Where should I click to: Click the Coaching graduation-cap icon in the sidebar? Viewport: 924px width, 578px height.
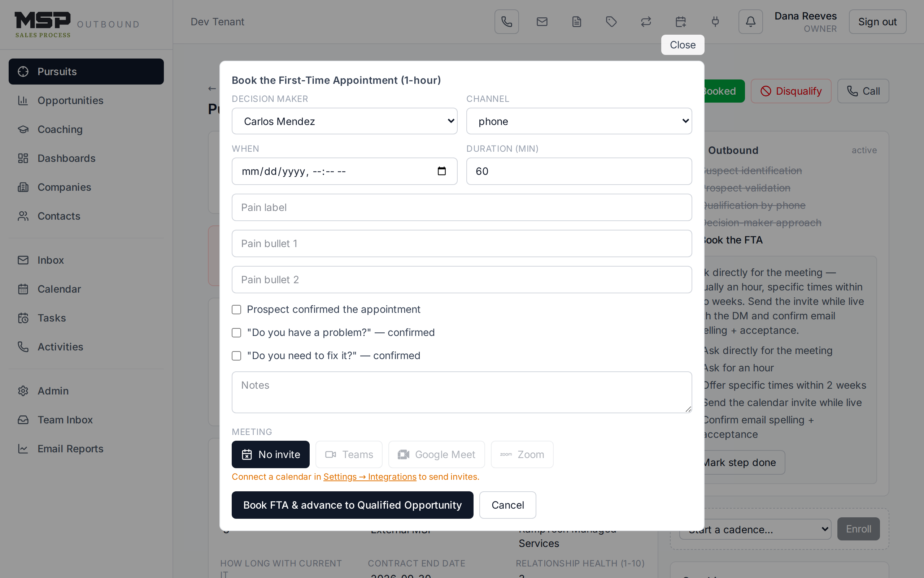[x=23, y=129]
